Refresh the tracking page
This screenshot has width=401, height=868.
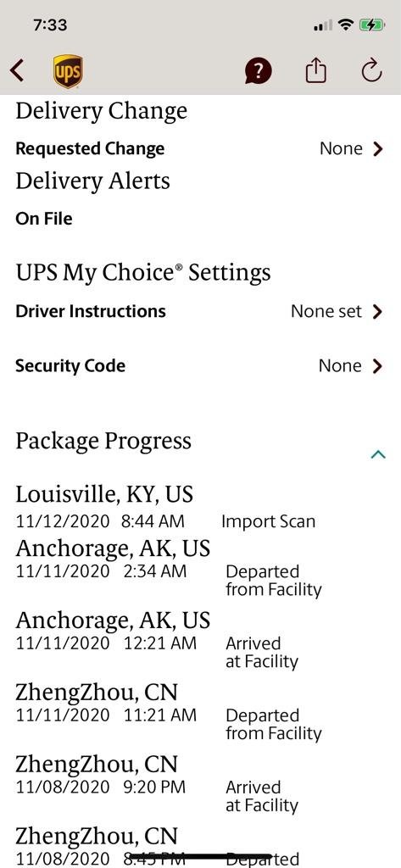pyautogui.click(x=371, y=70)
